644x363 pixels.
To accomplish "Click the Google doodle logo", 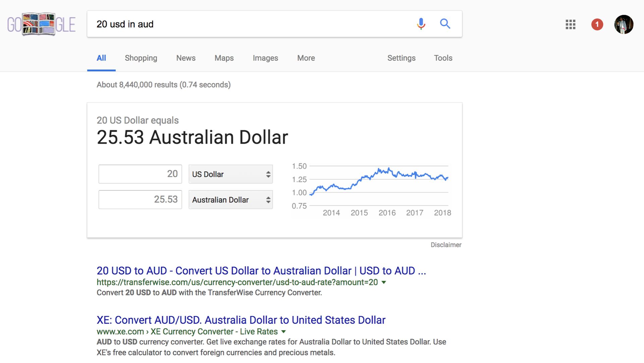I will [x=41, y=24].
